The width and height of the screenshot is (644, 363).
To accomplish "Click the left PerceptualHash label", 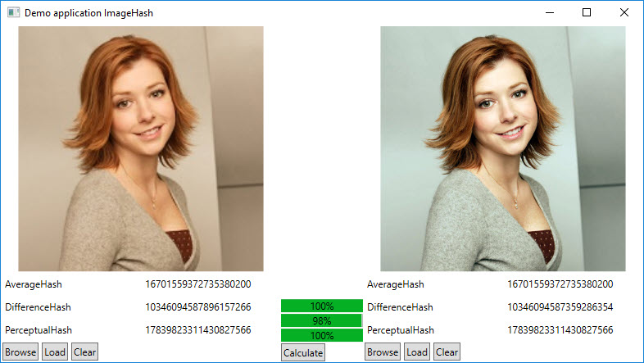I will click(39, 330).
